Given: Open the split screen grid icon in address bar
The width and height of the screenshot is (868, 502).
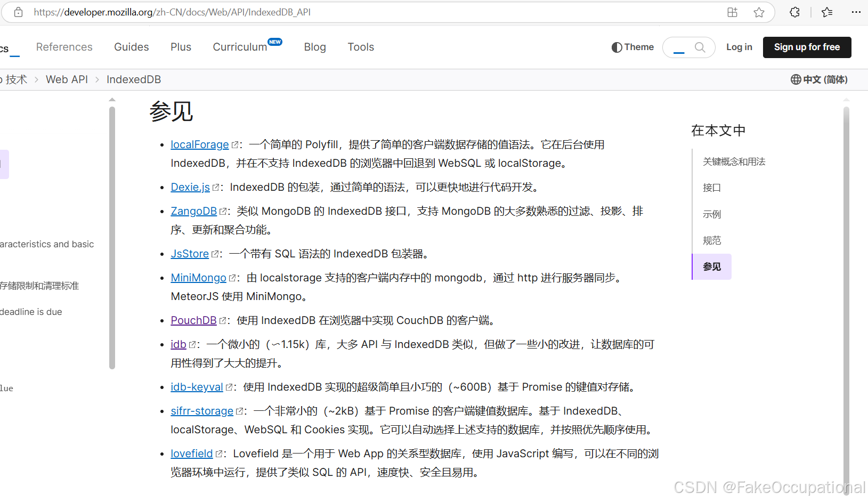Looking at the screenshot, I should click(733, 12).
